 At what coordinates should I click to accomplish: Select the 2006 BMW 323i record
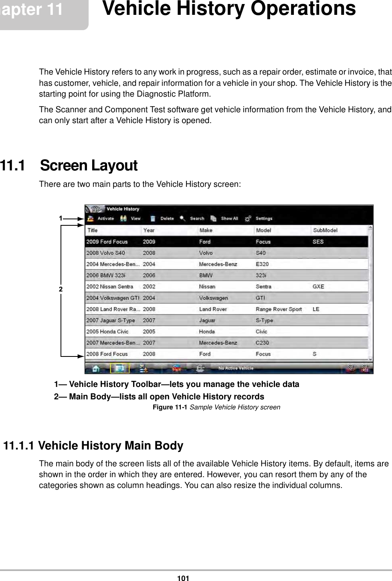click(x=227, y=275)
